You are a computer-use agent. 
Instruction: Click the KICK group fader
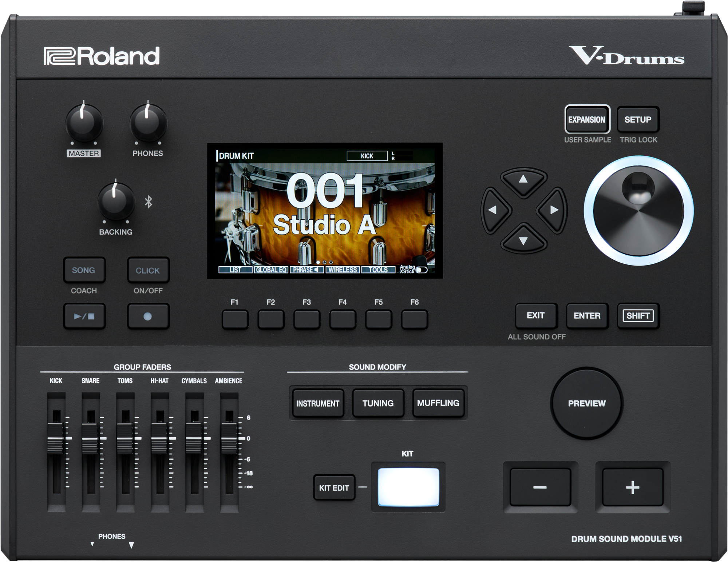pyautogui.click(x=55, y=438)
